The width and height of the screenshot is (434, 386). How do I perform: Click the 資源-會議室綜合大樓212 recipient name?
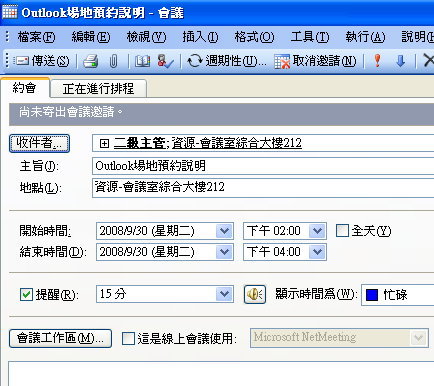pyautogui.click(x=237, y=143)
